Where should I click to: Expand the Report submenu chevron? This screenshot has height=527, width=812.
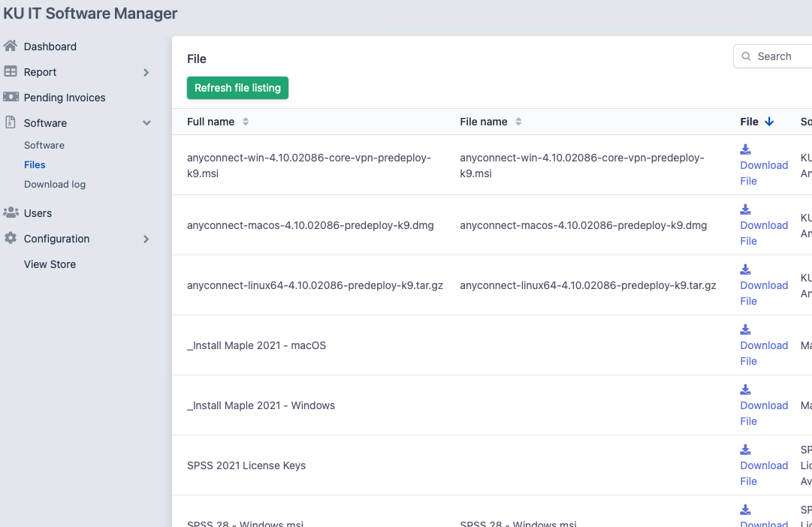[x=146, y=73]
